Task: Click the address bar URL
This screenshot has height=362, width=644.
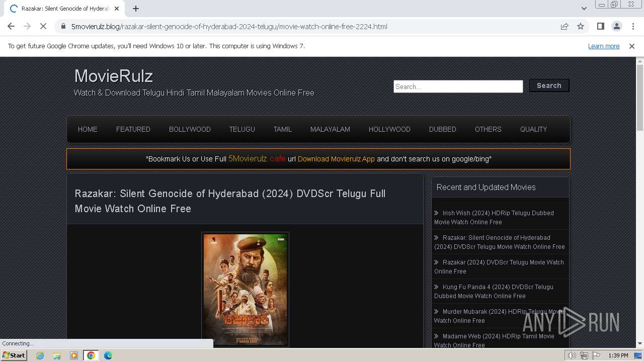Action: point(229,26)
